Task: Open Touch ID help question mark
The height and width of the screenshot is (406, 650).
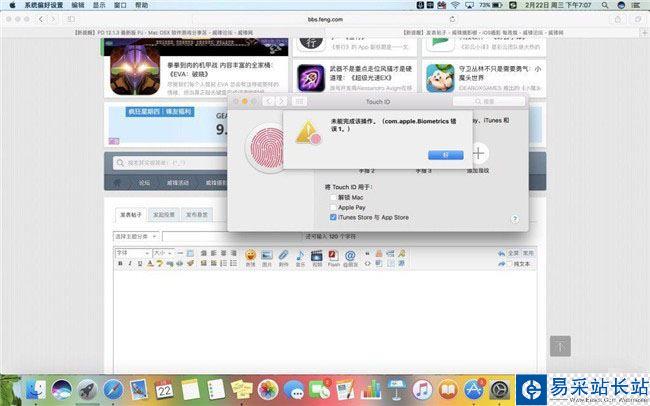Action: click(515, 219)
